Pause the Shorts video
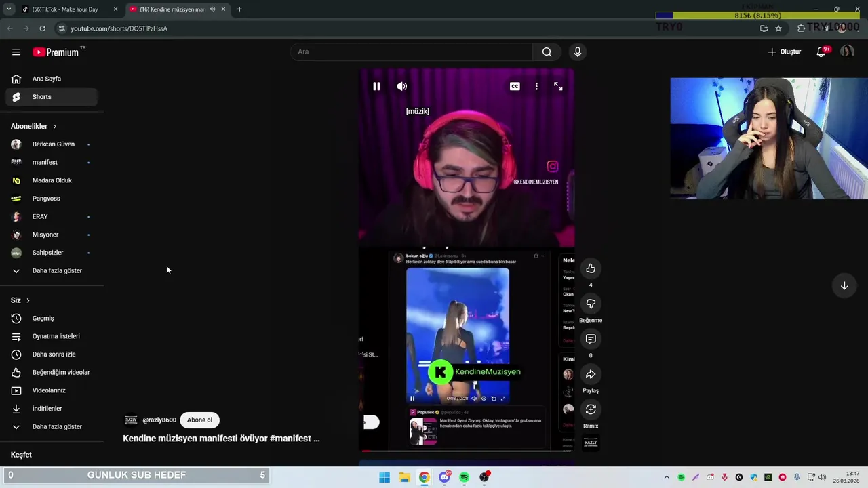Viewport: 868px width, 488px height. [376, 86]
